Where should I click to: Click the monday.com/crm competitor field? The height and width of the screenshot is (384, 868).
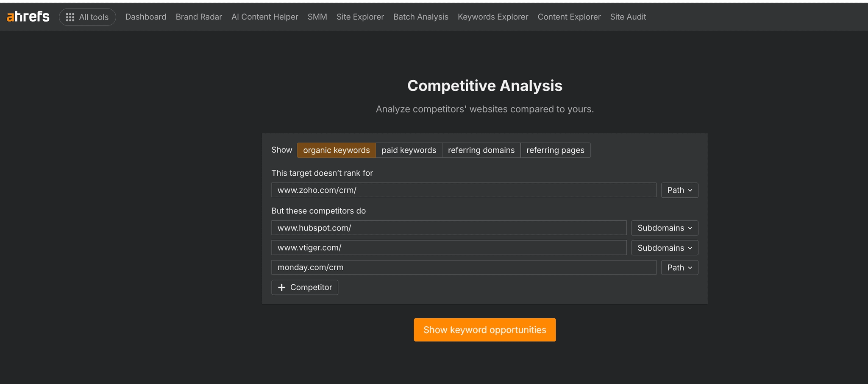(464, 267)
